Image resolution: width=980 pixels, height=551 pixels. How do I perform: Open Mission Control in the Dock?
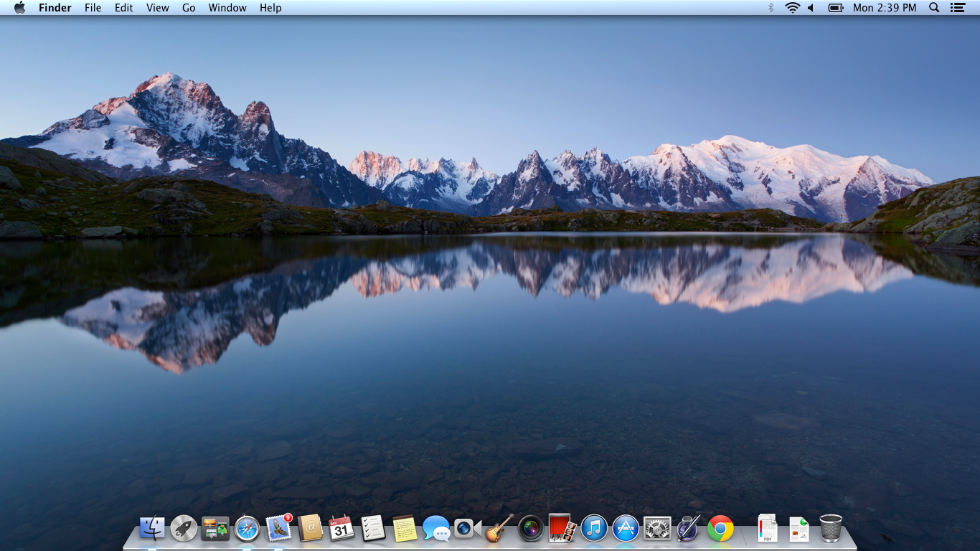point(215,529)
